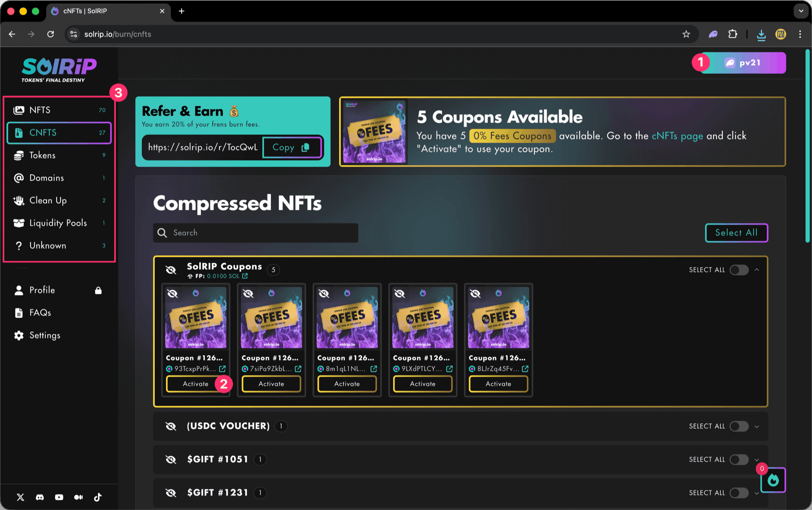Activate coupon 93TcxpPrPk
Viewport: 812px width, 510px height.
click(x=195, y=384)
